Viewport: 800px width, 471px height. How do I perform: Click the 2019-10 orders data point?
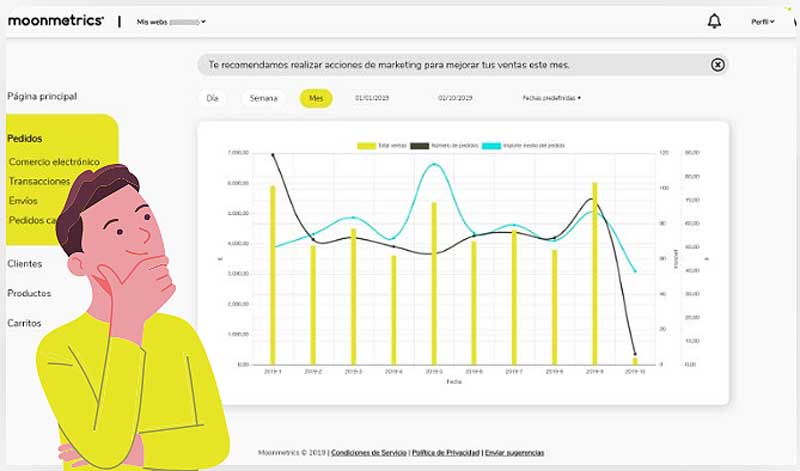(635, 354)
